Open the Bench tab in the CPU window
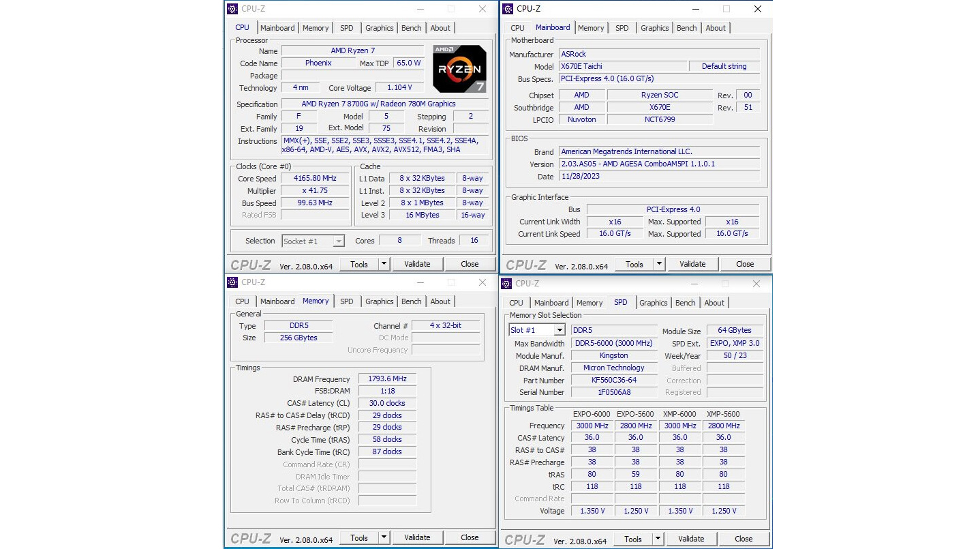The image size is (980, 549). coord(412,28)
